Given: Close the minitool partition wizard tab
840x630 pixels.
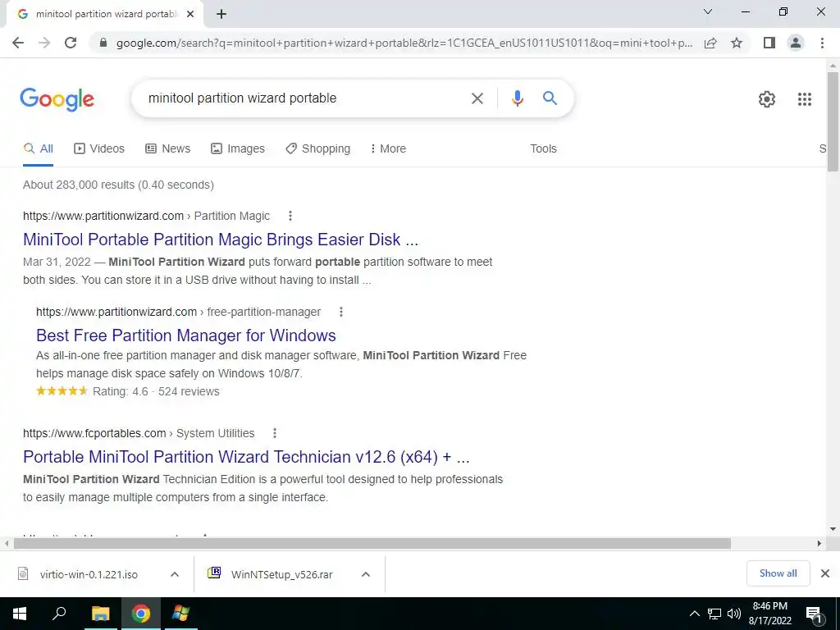Looking at the screenshot, I should [x=190, y=14].
